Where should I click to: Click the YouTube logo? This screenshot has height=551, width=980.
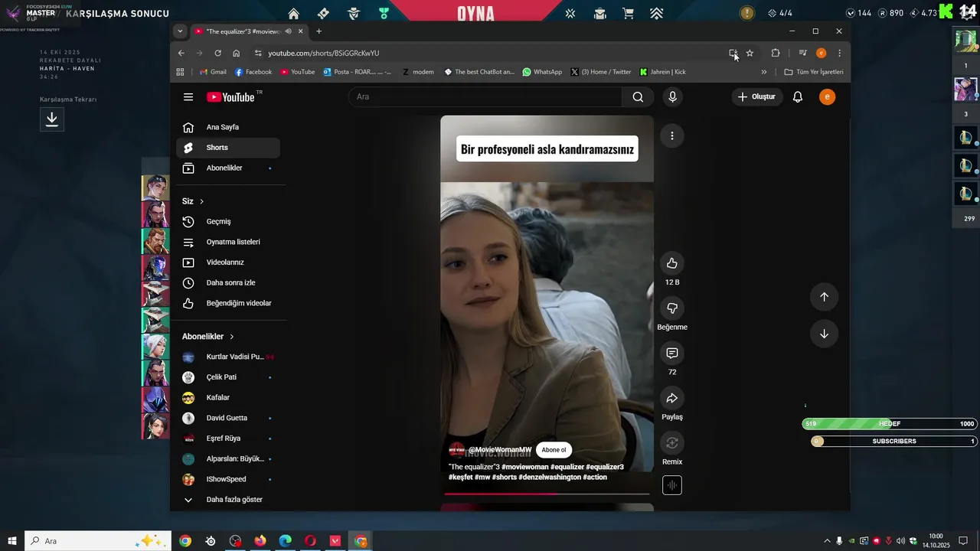(x=230, y=97)
